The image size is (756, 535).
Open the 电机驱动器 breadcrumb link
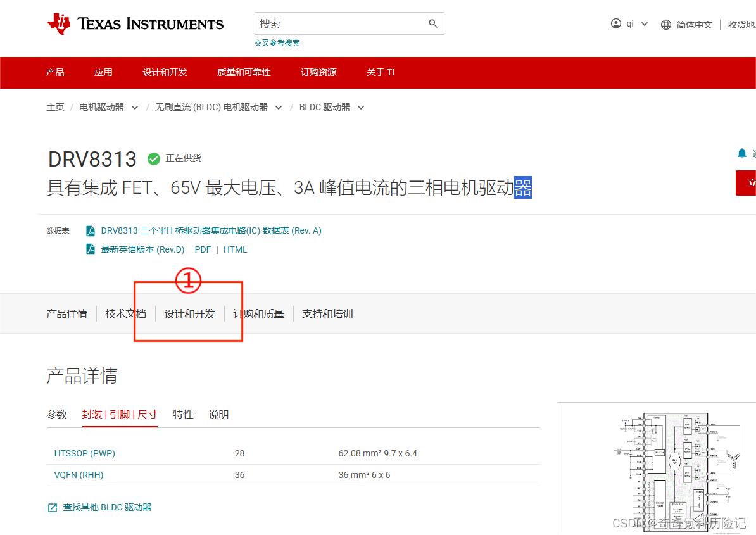(102, 107)
